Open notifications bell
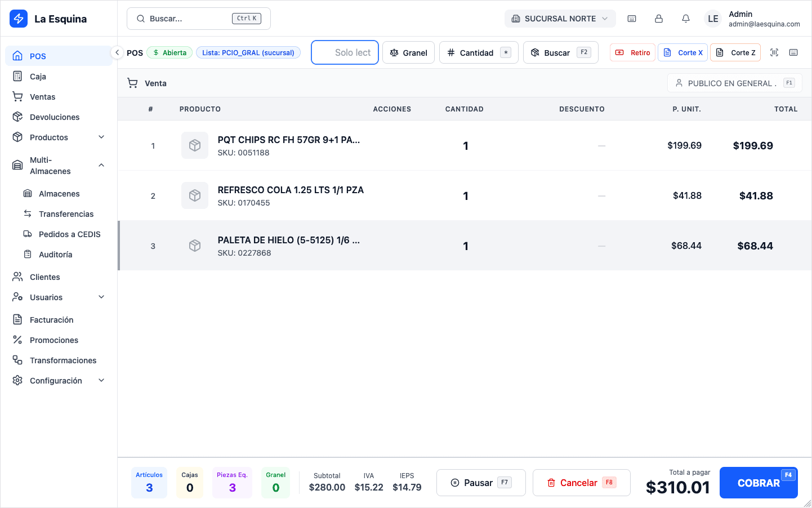812x508 pixels. pos(686,19)
